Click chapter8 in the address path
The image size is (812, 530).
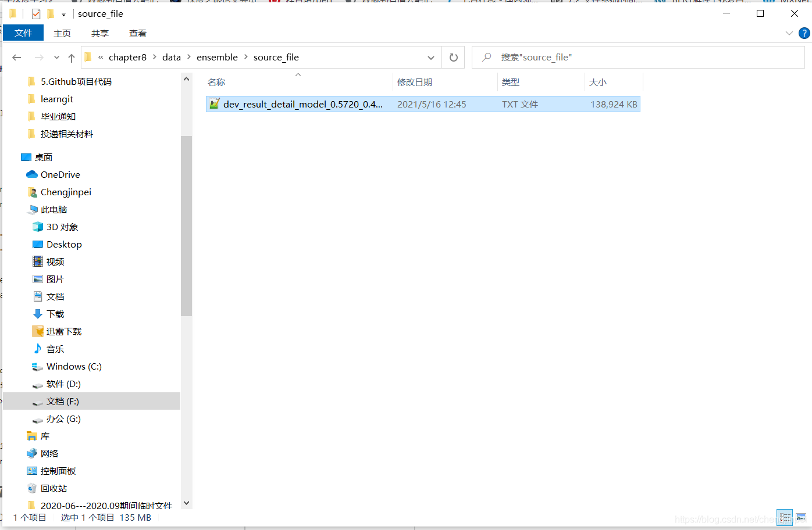coord(127,57)
